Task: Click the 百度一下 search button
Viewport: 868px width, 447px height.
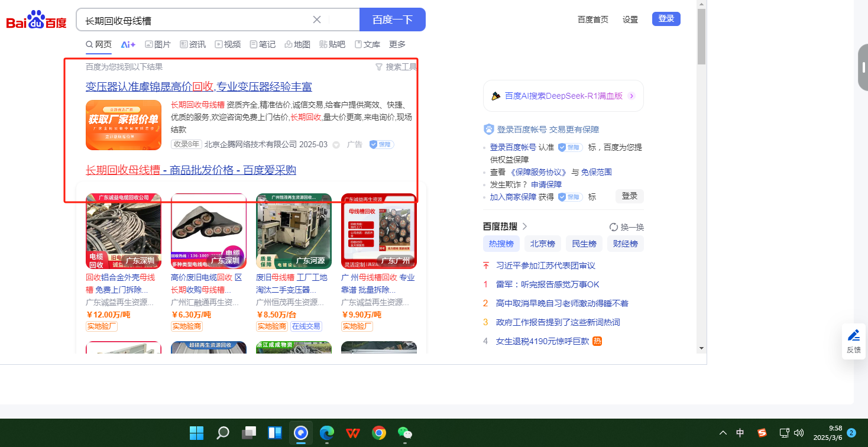Action: coord(393,20)
